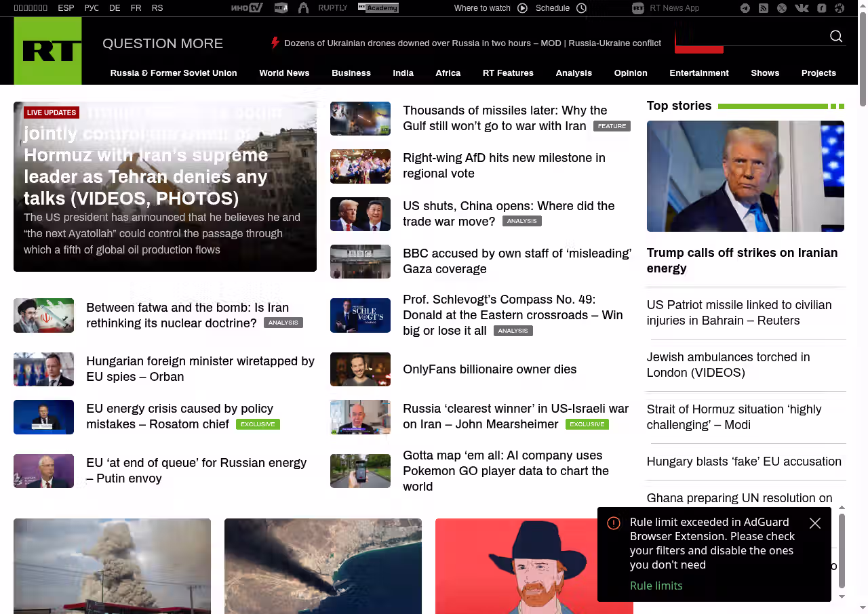868x614 pixels.
Task: Dismiss the AdGuard rule limit notification
Action: point(815,523)
